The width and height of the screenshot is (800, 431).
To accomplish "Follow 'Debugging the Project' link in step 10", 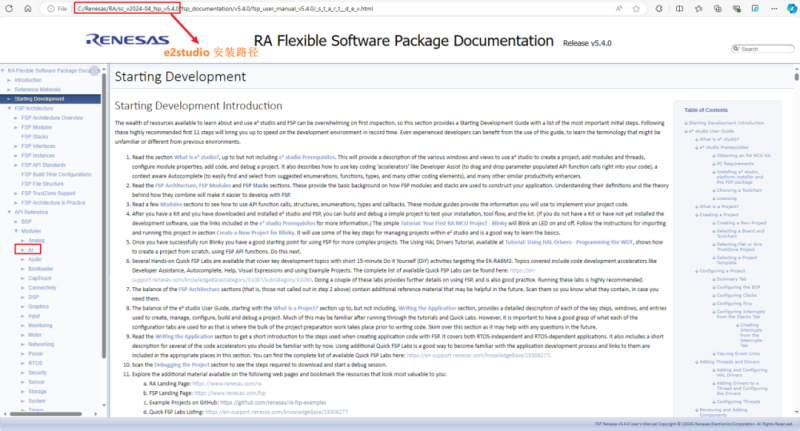I will pyautogui.click(x=182, y=365).
